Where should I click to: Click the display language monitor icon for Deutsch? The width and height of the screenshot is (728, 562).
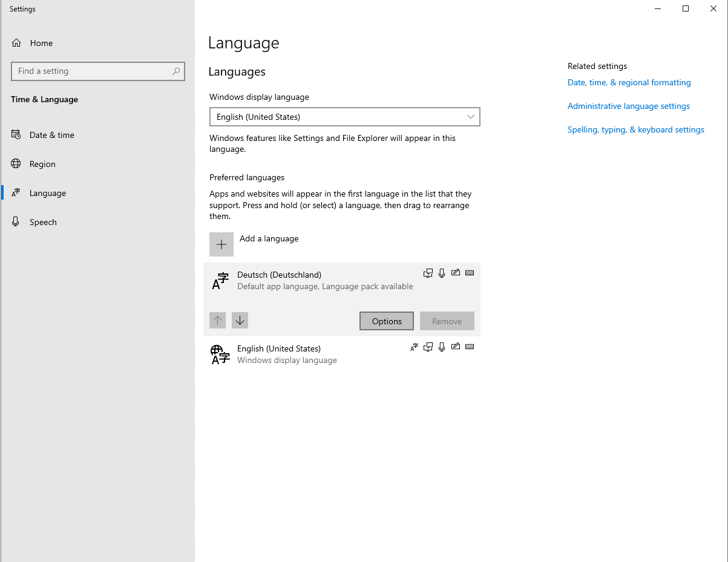pos(428,273)
